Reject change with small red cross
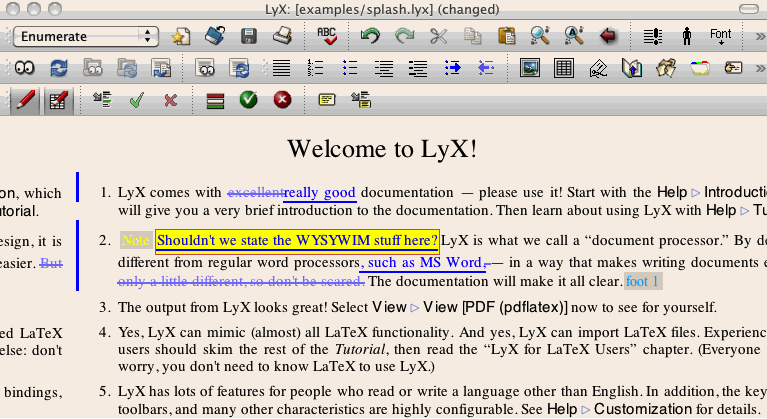Screen dimensions: 767x419 (170, 100)
